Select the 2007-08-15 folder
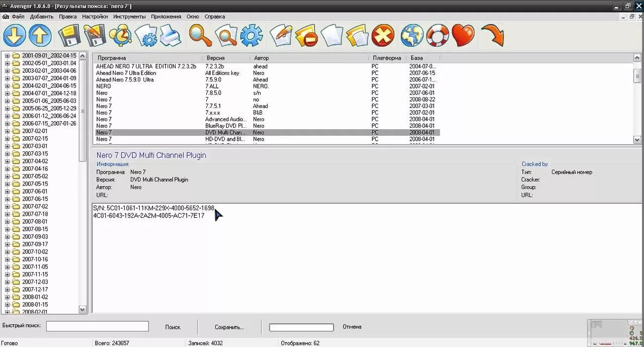This screenshot has width=644, height=347. click(x=35, y=229)
